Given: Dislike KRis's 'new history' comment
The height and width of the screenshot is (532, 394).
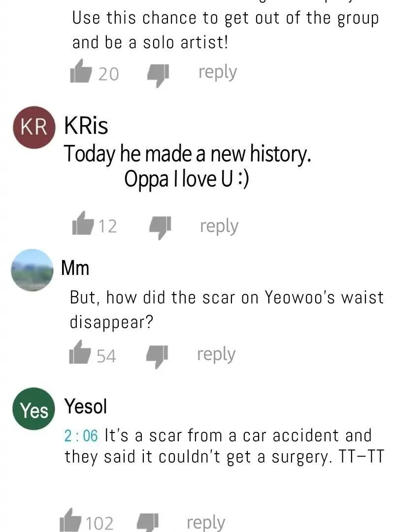Looking at the screenshot, I should (x=160, y=228).
